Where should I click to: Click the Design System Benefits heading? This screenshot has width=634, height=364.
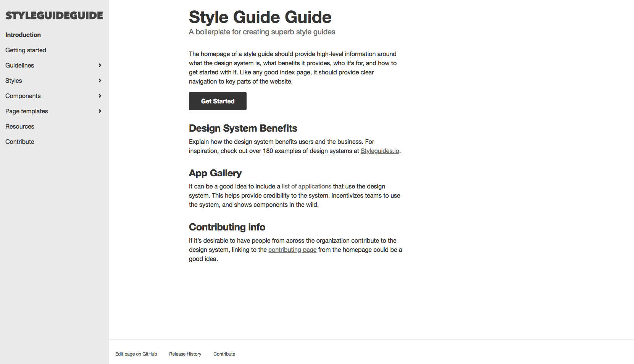243,128
